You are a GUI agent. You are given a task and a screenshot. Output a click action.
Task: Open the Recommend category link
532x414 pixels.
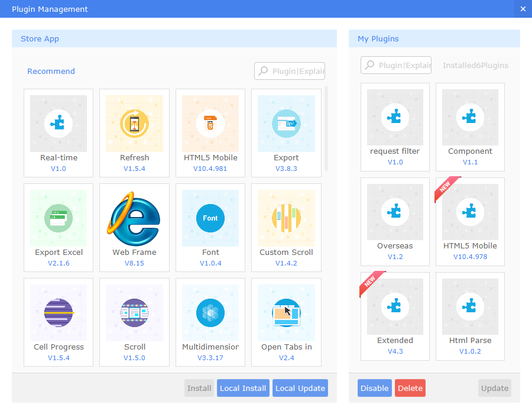point(51,71)
